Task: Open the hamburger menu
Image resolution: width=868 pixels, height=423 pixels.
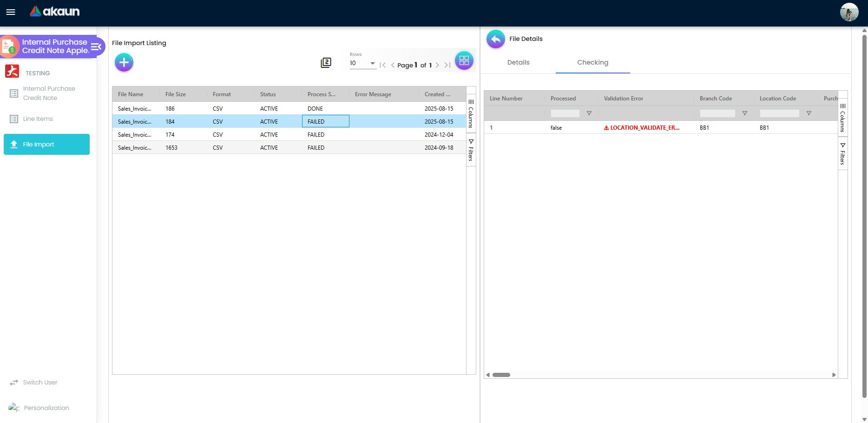Action: click(11, 12)
